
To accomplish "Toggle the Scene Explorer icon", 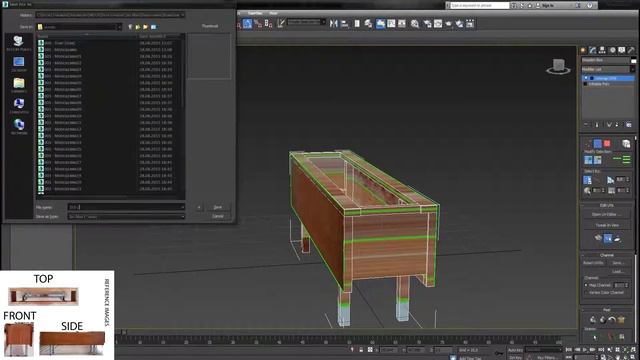I will click(357, 24).
